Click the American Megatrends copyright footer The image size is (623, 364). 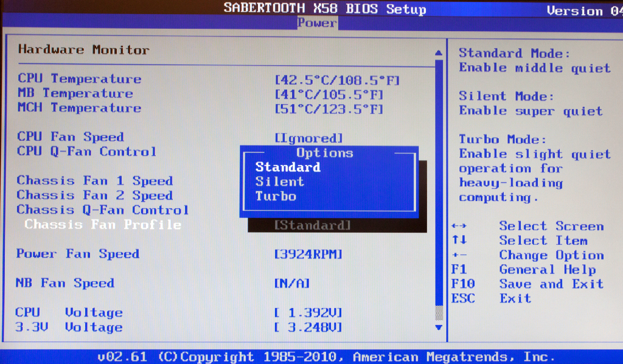click(326, 357)
